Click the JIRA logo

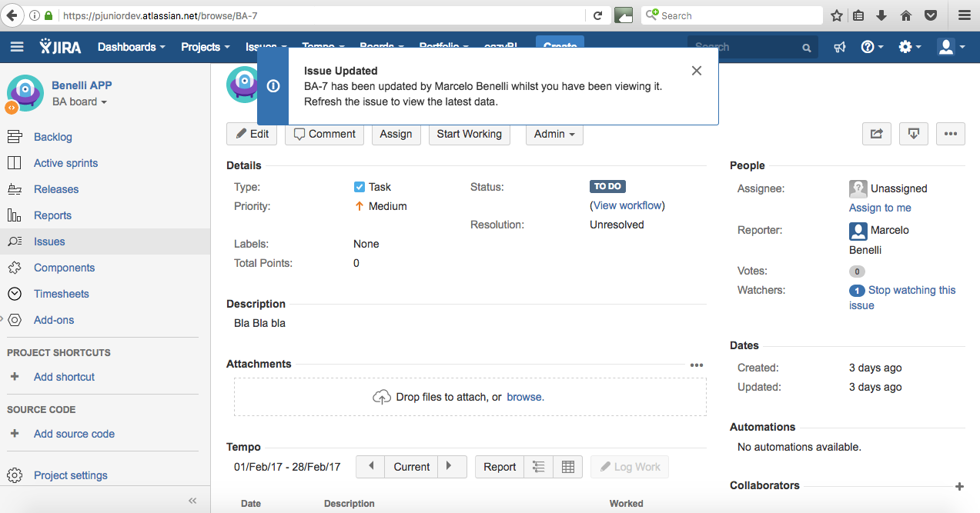coord(60,47)
